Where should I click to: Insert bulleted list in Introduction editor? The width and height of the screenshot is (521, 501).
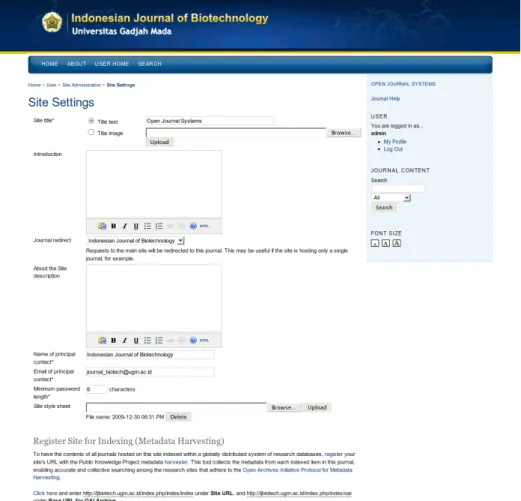[x=147, y=226]
